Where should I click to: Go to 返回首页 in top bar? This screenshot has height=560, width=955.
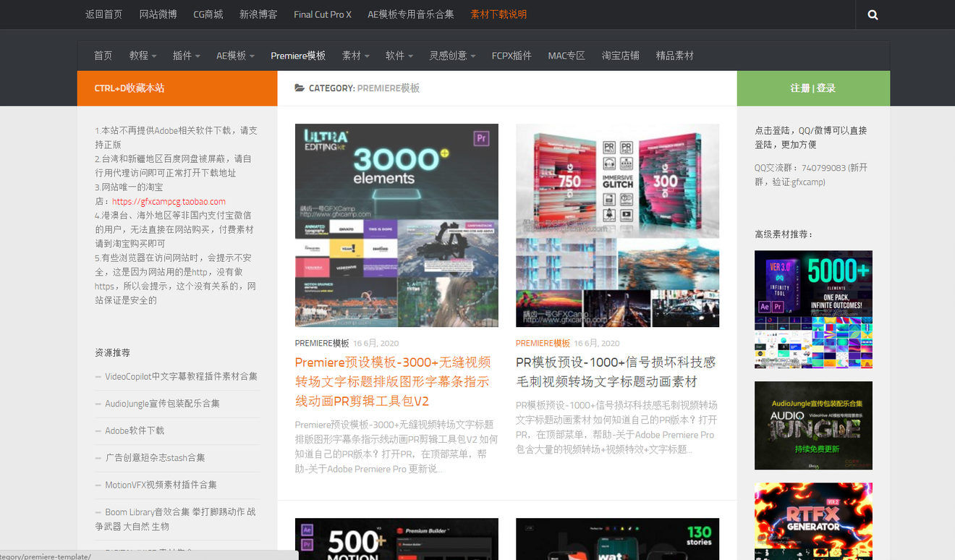click(103, 14)
